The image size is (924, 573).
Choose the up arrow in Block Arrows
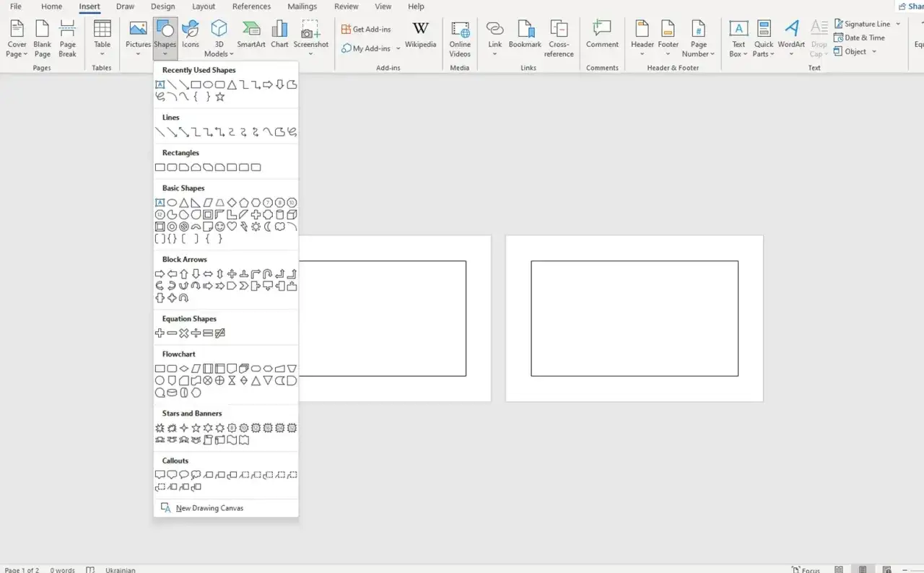coord(184,274)
